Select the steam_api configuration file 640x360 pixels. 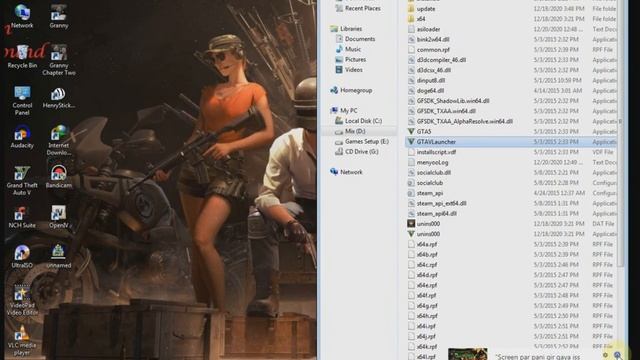click(425, 193)
